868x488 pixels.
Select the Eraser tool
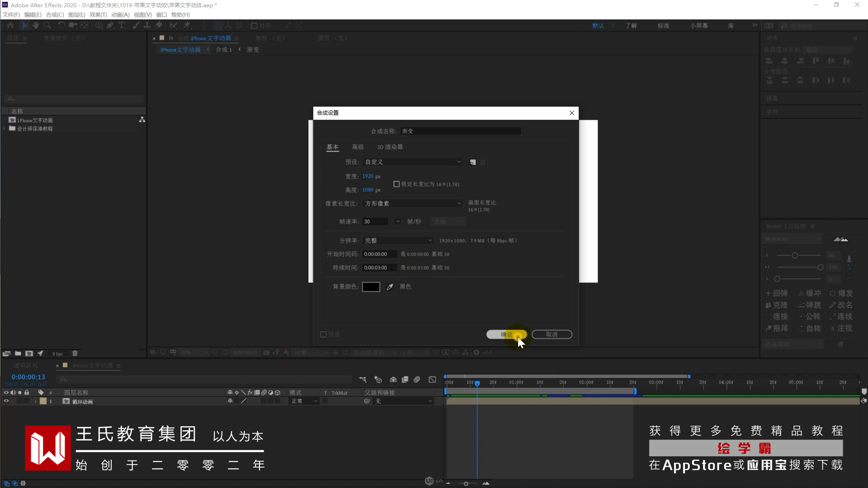tap(159, 26)
